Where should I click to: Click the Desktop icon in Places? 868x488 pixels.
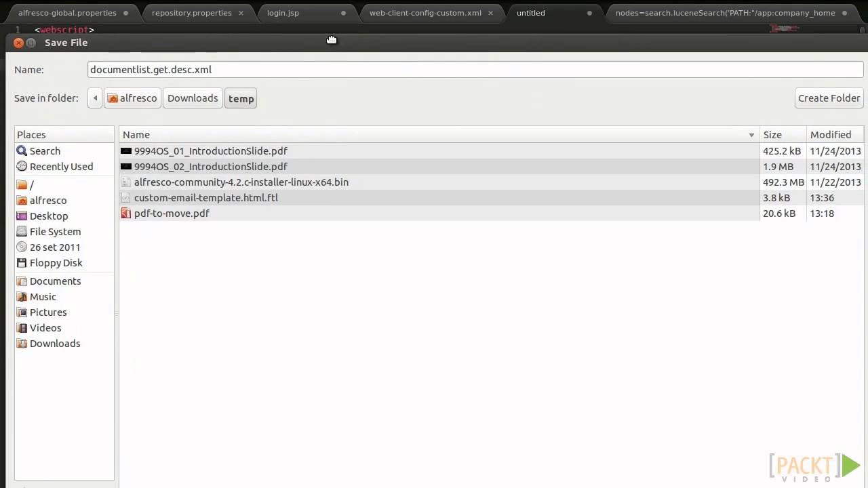[22, 216]
